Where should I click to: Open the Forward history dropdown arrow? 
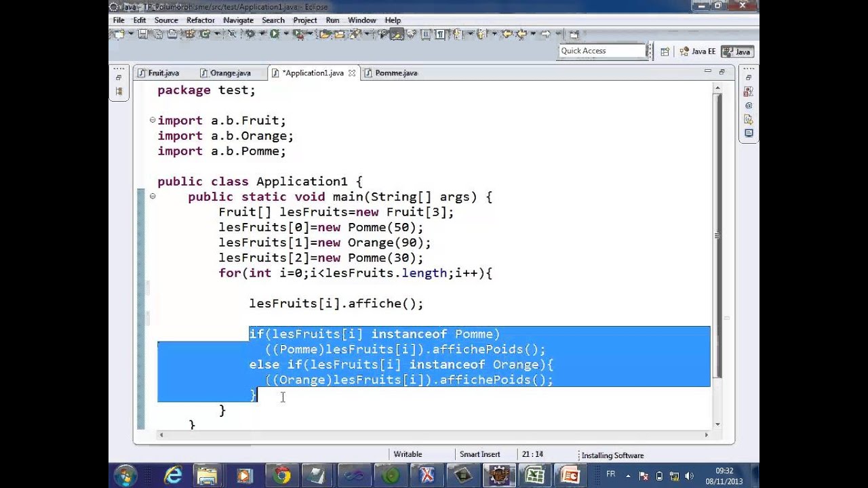558,34
